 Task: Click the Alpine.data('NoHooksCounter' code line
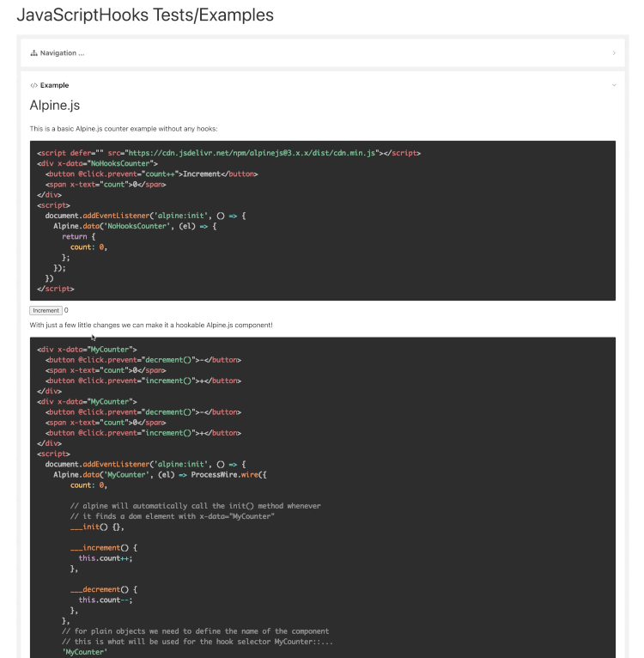coord(135,226)
